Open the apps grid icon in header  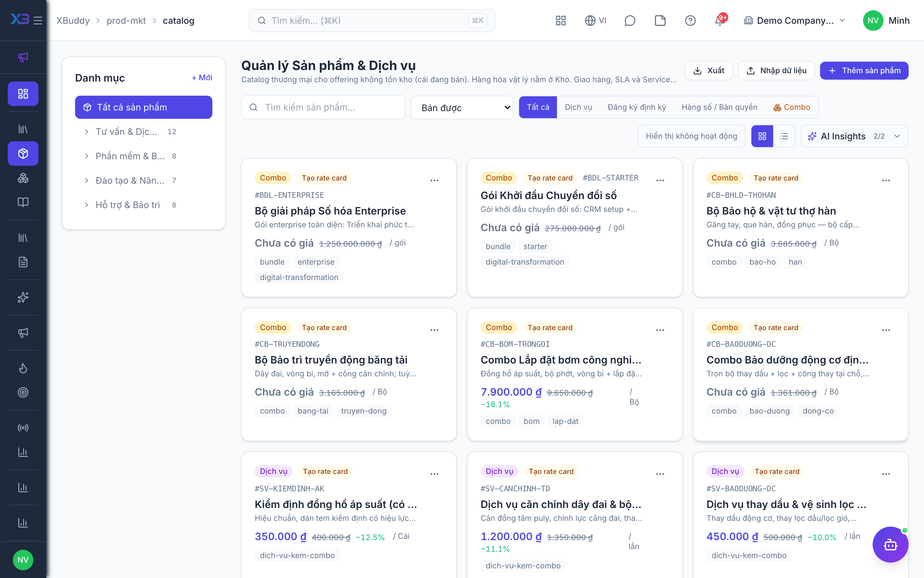point(560,20)
